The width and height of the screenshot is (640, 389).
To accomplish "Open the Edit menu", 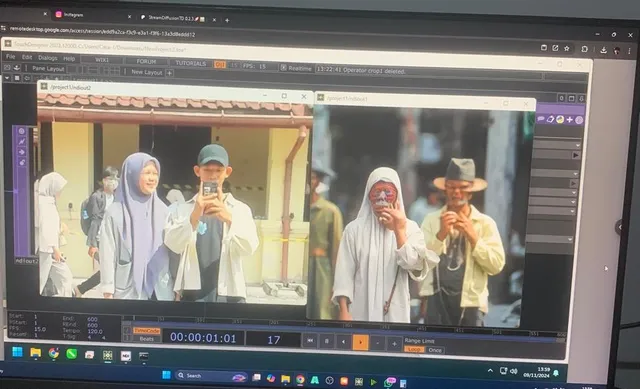I will 27,58.
